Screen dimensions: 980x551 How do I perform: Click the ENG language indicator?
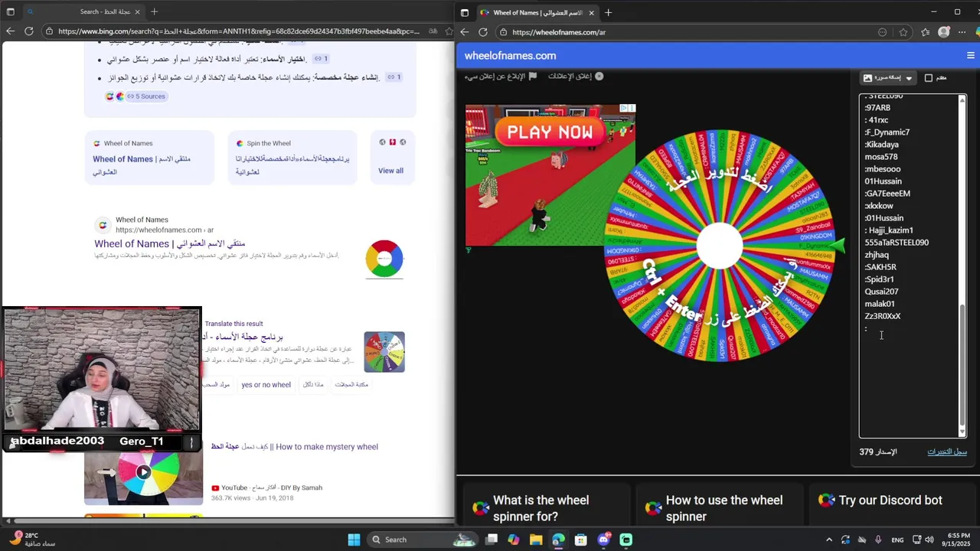click(898, 540)
